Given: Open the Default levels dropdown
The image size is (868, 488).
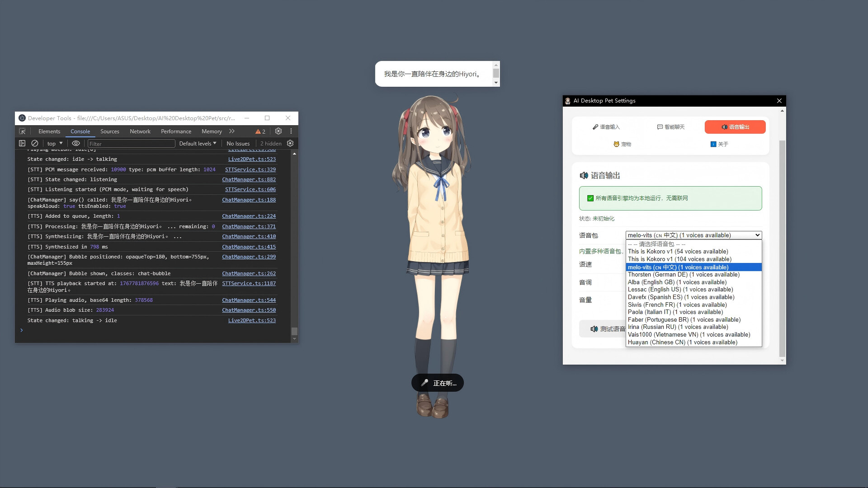Looking at the screenshot, I should 197,143.
